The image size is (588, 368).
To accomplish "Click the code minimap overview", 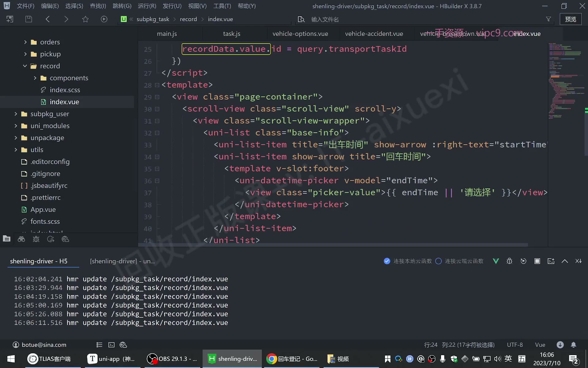I will coord(566,81).
